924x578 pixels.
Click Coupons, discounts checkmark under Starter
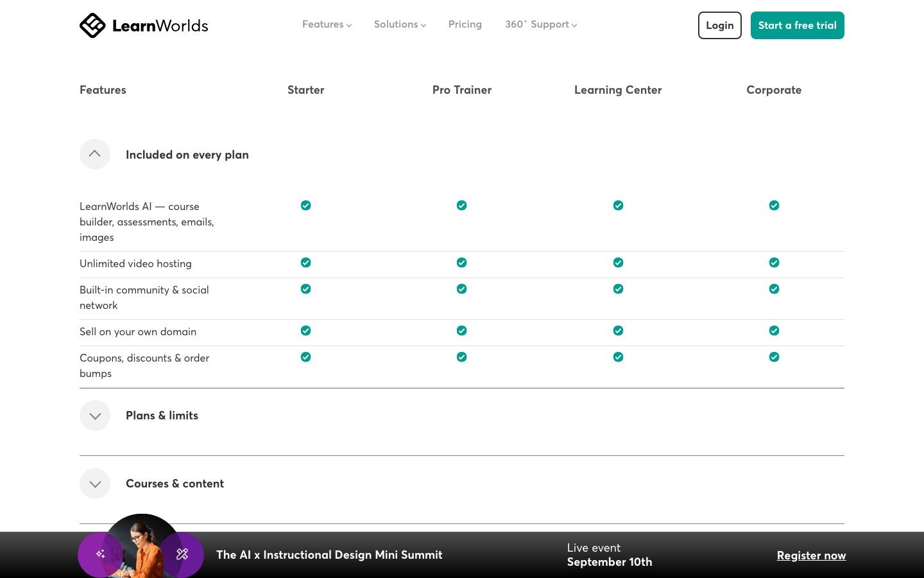coord(306,357)
